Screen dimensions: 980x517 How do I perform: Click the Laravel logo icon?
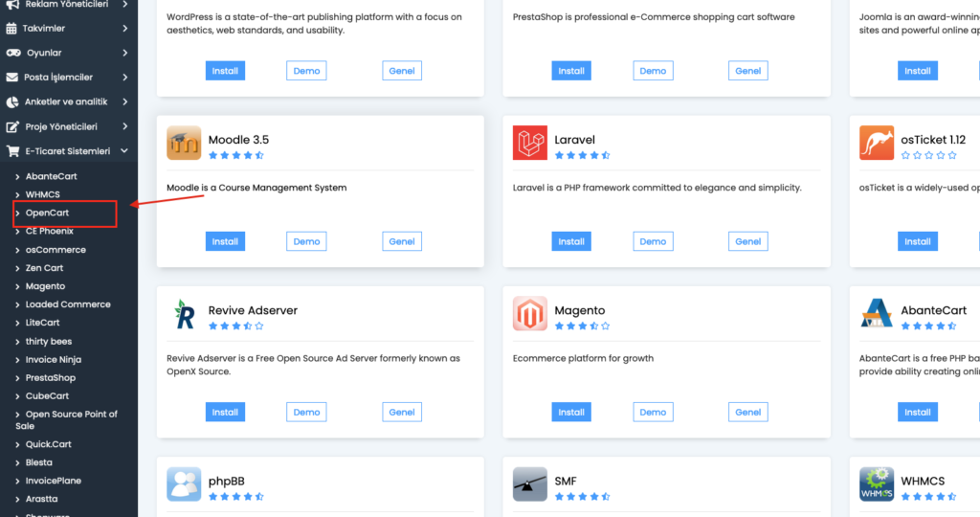coord(530,143)
